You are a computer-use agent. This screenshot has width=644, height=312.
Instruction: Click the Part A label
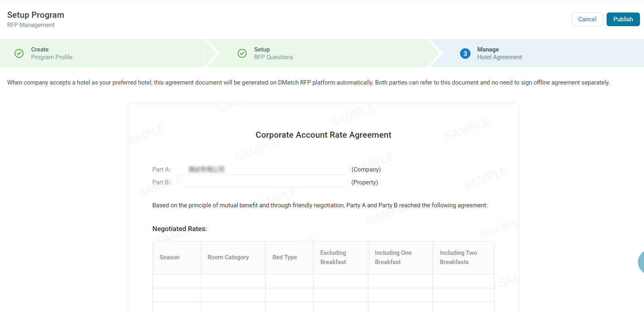click(x=162, y=169)
